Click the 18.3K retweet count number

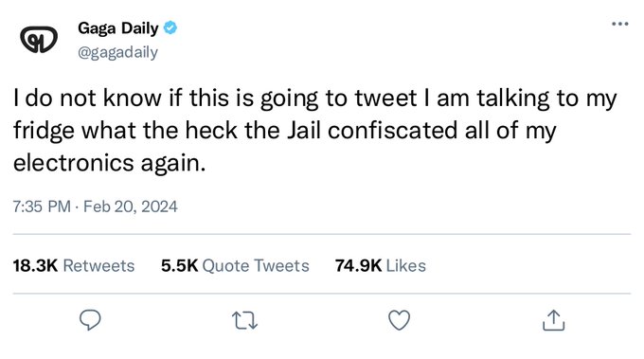tap(35, 266)
